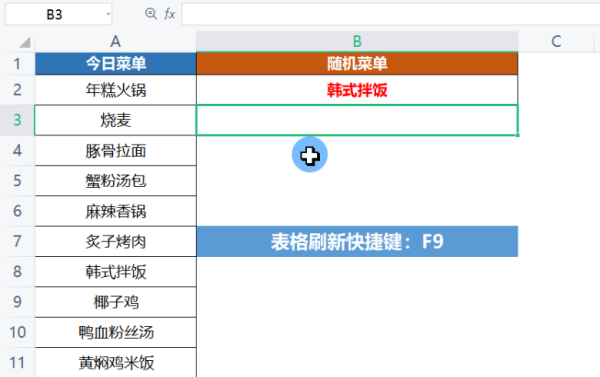
Task: Select column B header
Action: click(x=357, y=41)
